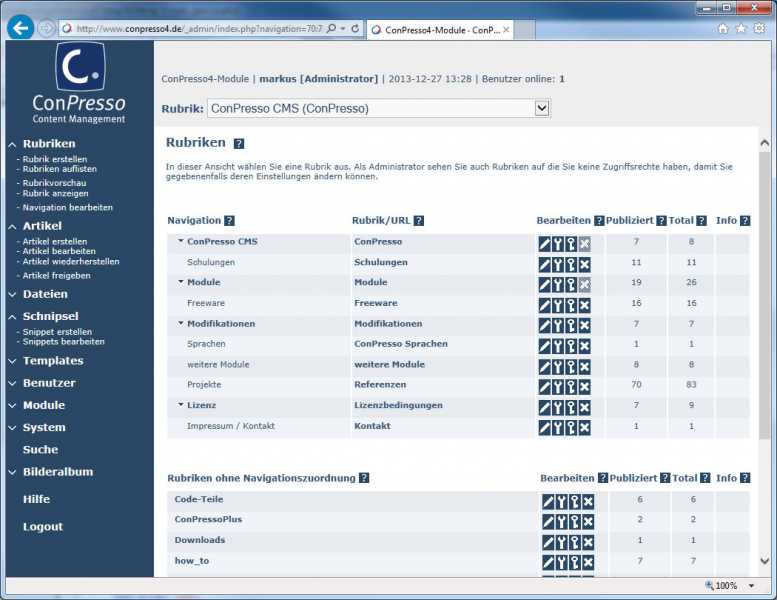Open Snippets bearbeiten link

[63, 341]
